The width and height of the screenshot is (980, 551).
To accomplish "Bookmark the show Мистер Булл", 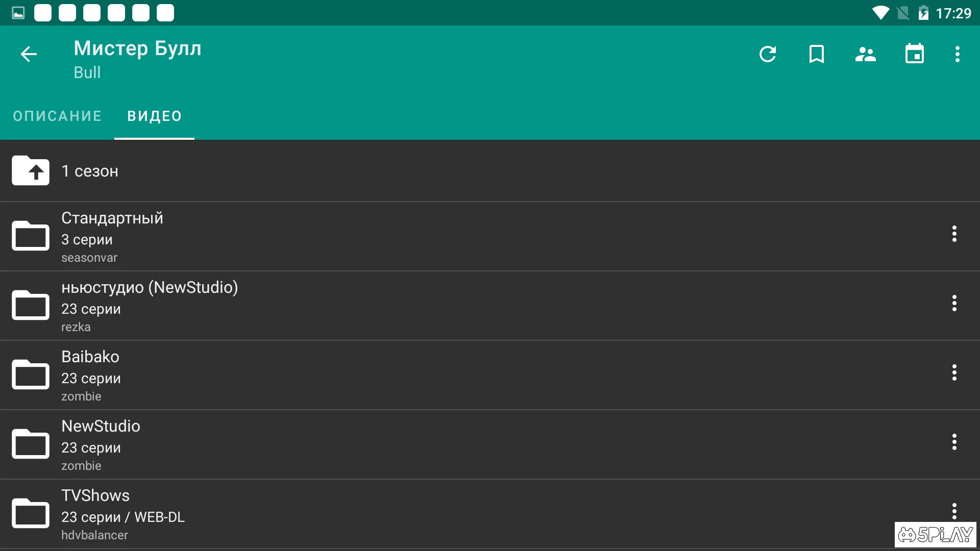I will pos(817,54).
